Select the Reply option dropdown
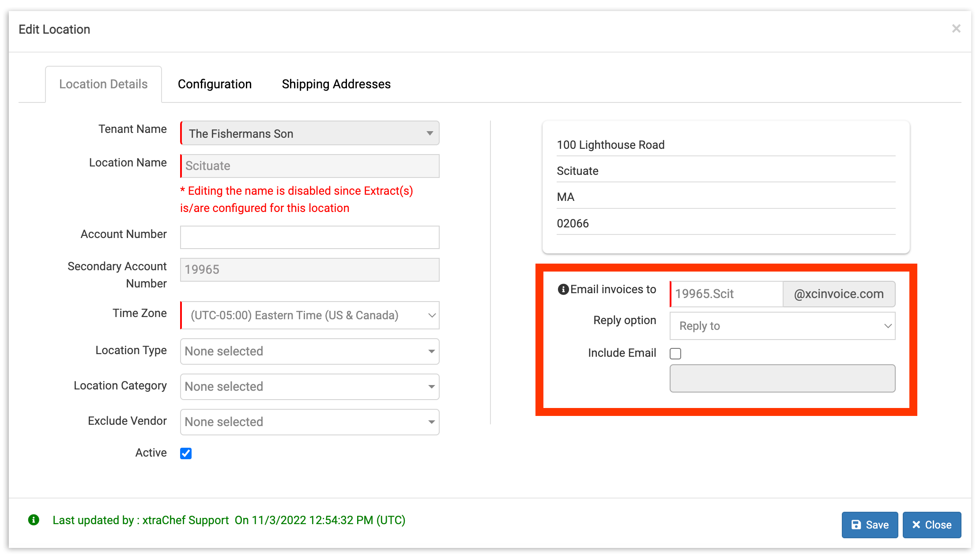This screenshot has height=559, width=980. tap(782, 326)
